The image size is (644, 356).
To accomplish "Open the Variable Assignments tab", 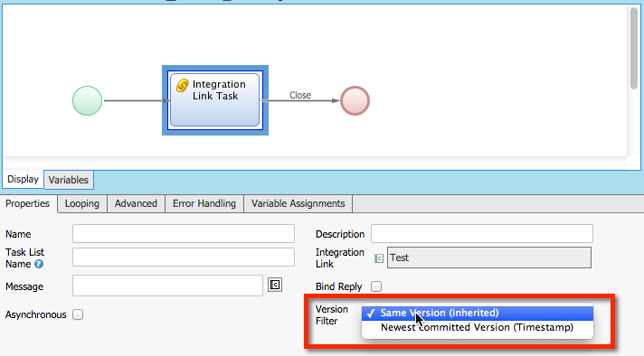I will click(x=298, y=203).
